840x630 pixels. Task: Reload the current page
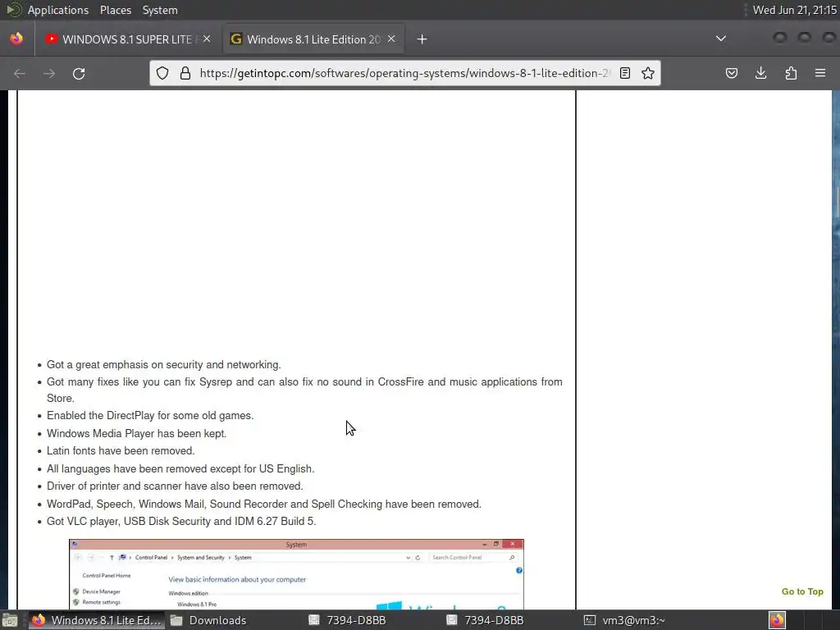(x=79, y=73)
